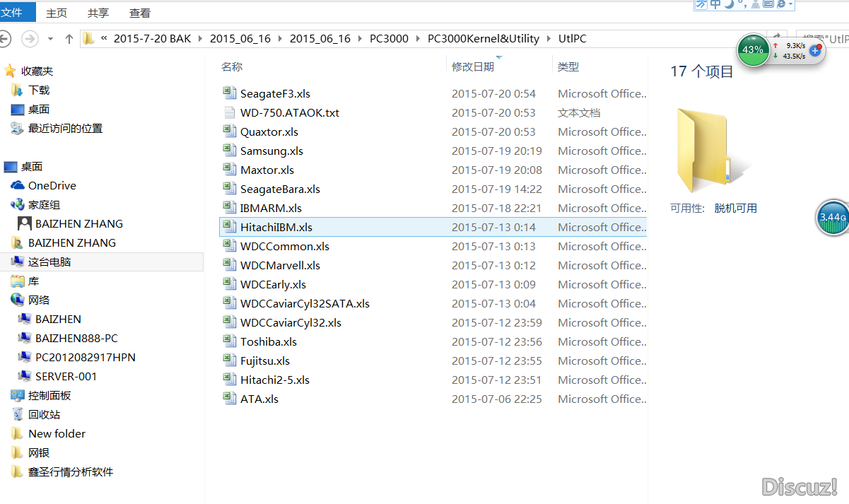
Task: Click the Excel icon beside Quaxtor.xls
Action: click(x=228, y=131)
